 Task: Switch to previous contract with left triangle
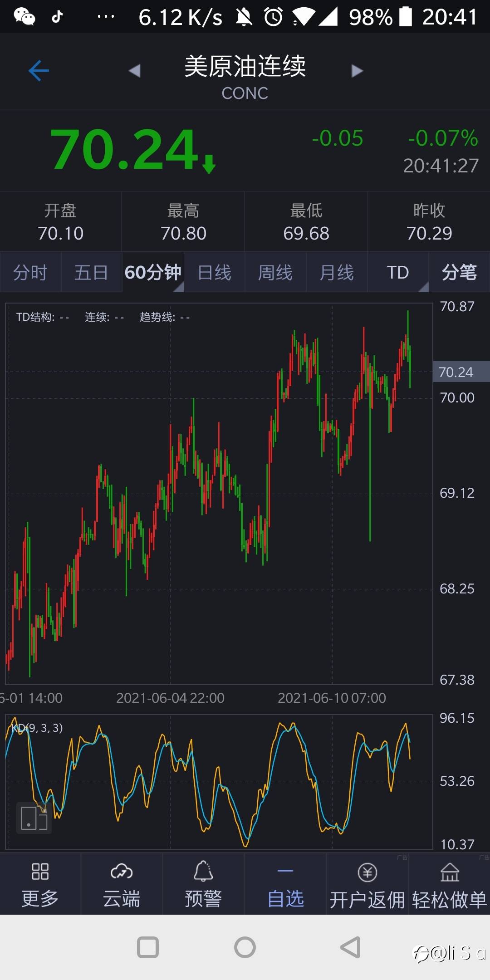click(134, 71)
